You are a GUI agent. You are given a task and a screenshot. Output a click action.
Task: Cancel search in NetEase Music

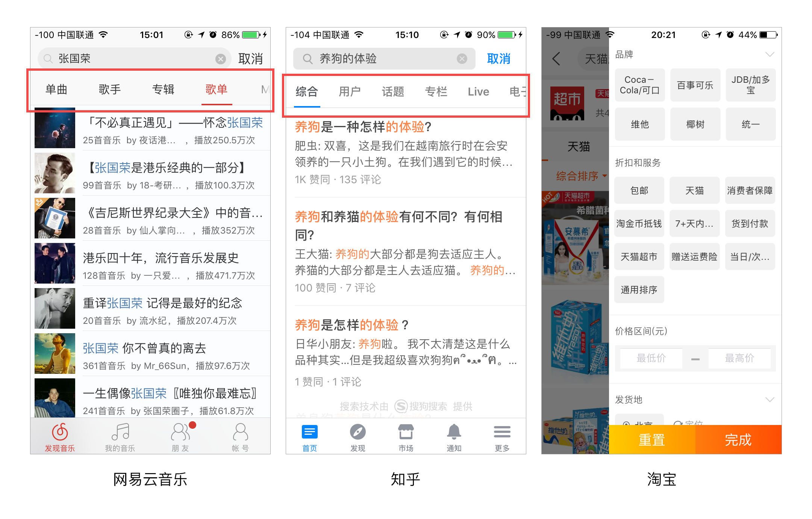click(x=250, y=59)
